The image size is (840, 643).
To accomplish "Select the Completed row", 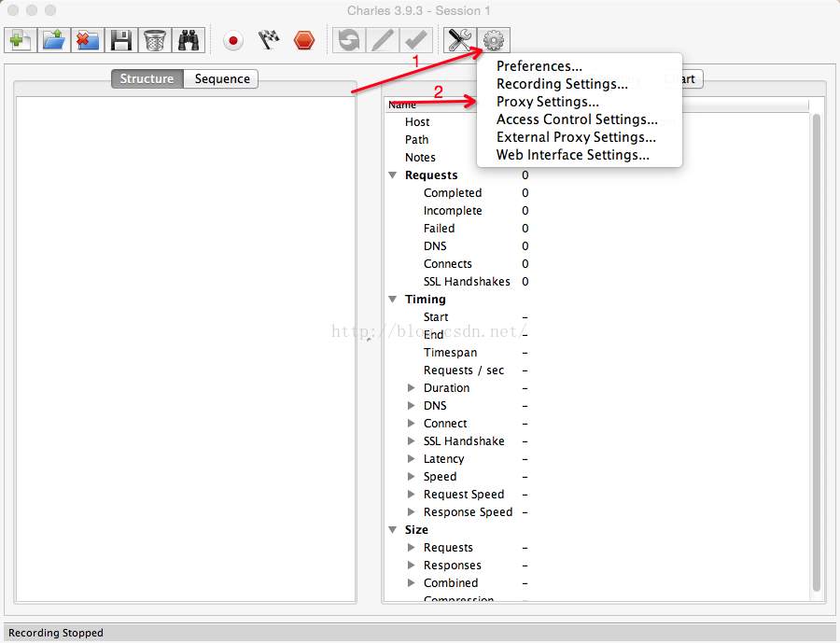I will click(x=596, y=192).
